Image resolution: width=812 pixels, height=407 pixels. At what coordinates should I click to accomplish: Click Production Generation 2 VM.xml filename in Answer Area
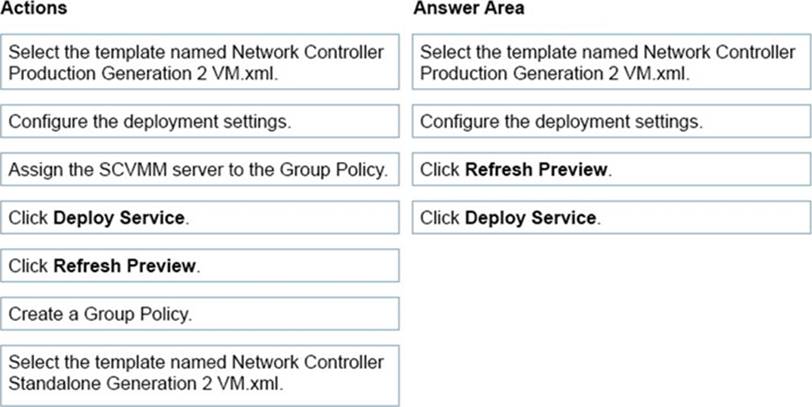pyautogui.click(x=556, y=72)
